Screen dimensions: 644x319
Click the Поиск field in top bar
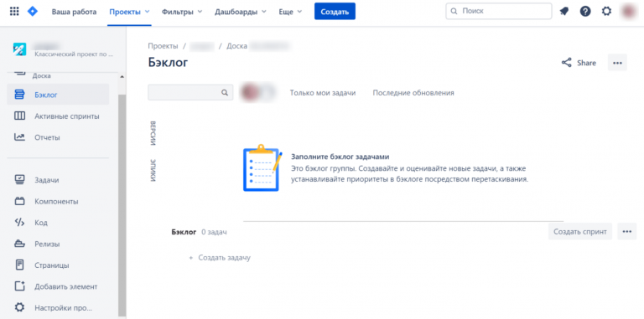(499, 12)
